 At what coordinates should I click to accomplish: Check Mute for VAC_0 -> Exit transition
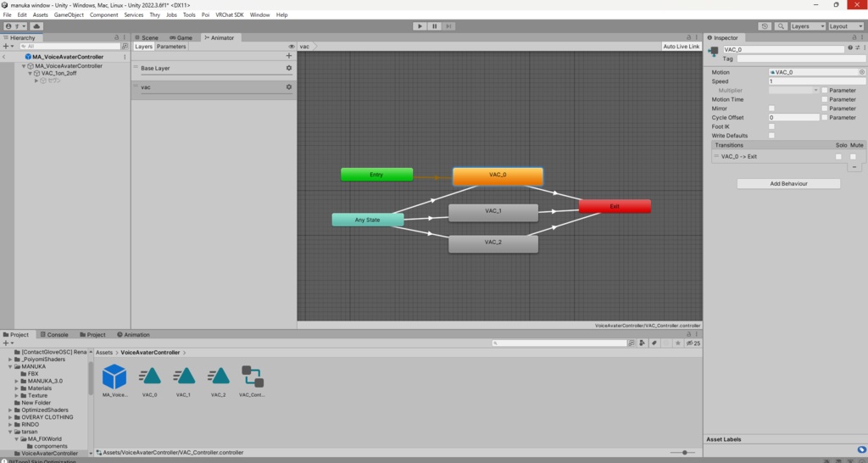pyautogui.click(x=853, y=157)
